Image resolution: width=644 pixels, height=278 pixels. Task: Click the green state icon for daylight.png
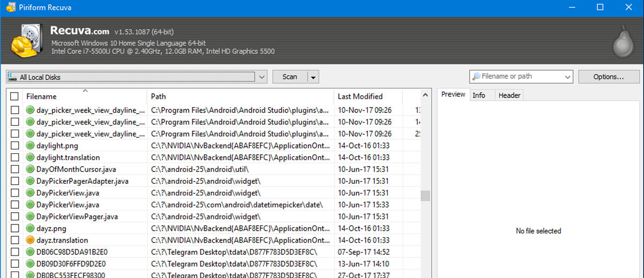coord(30,146)
